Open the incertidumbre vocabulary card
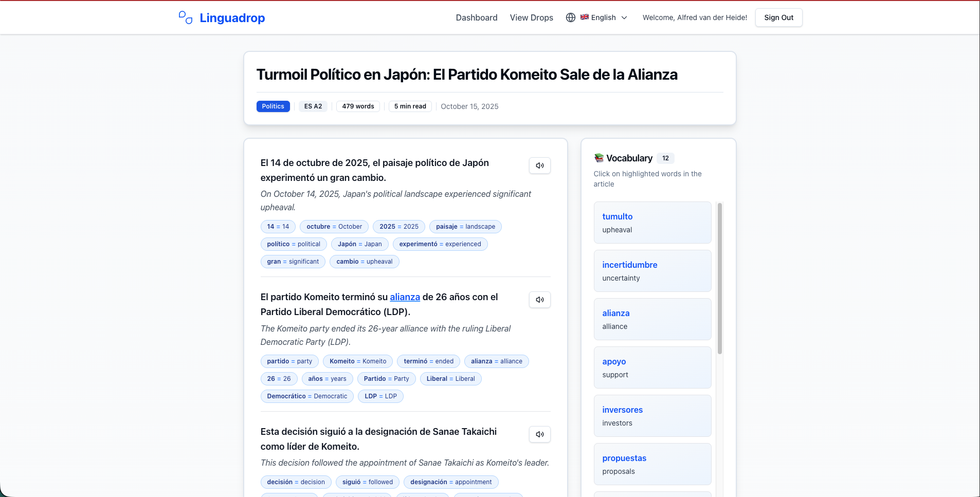 click(652, 271)
